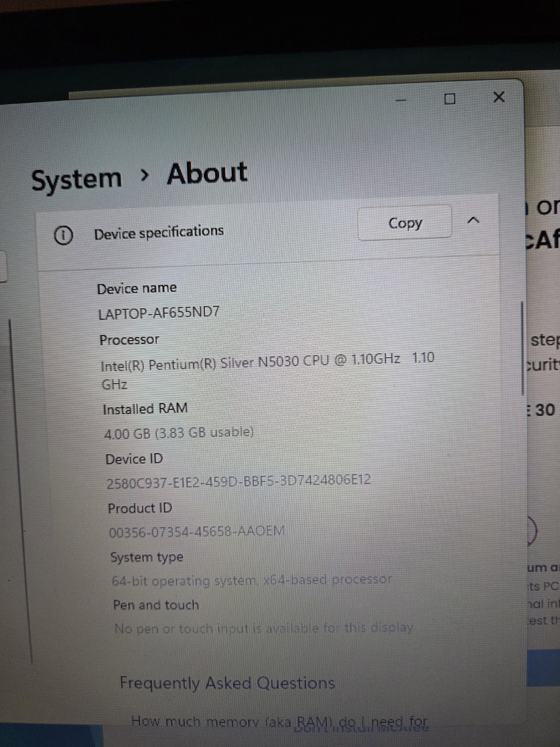Maximize the Settings window
The image size is (560, 747).
450,99
